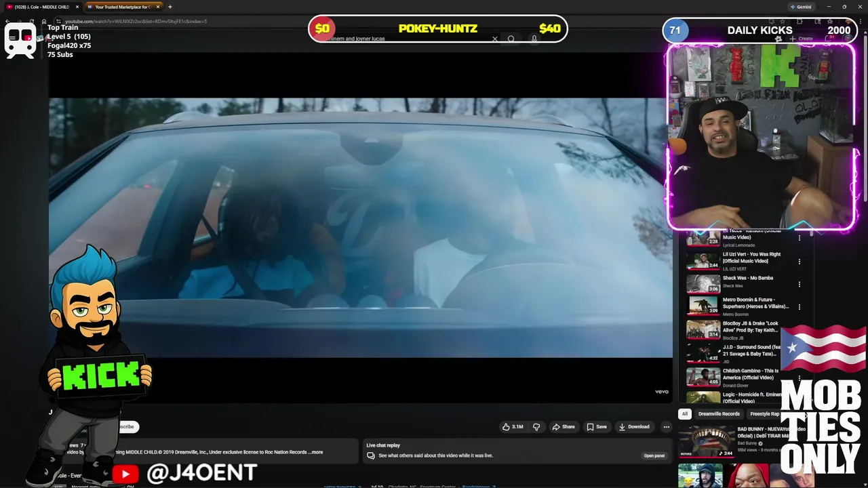Click Childish Gambino This Is America thumbnail
This screenshot has width=868, height=488.
pyautogui.click(x=703, y=377)
